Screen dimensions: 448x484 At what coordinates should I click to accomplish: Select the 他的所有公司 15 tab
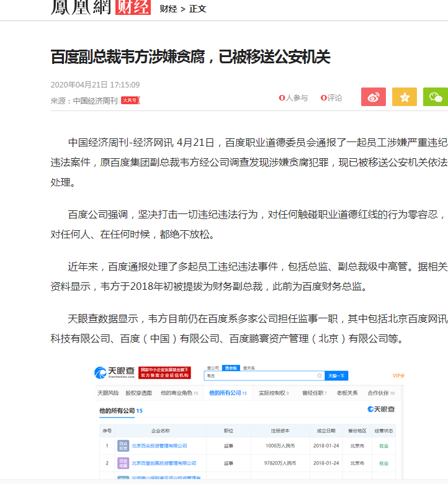click(x=228, y=393)
